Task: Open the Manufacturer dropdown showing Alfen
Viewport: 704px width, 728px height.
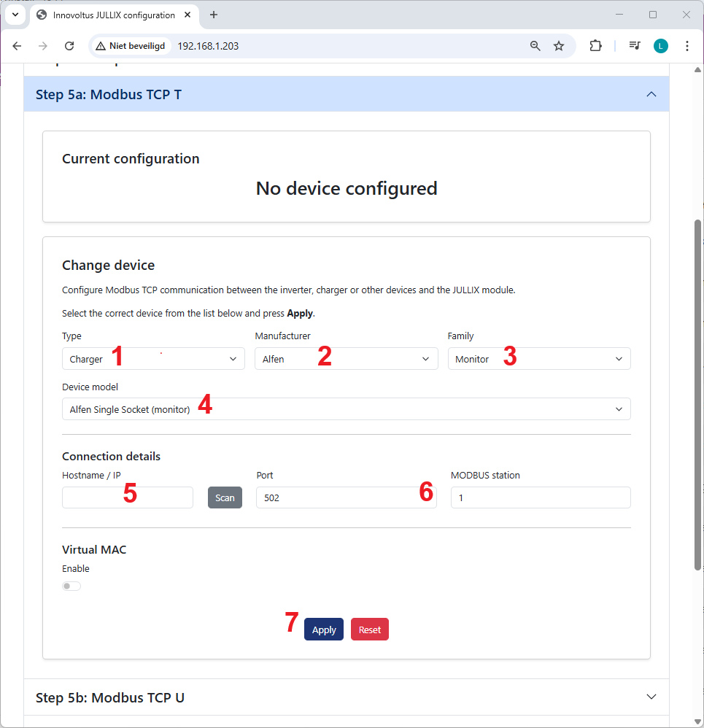Action: tap(346, 359)
